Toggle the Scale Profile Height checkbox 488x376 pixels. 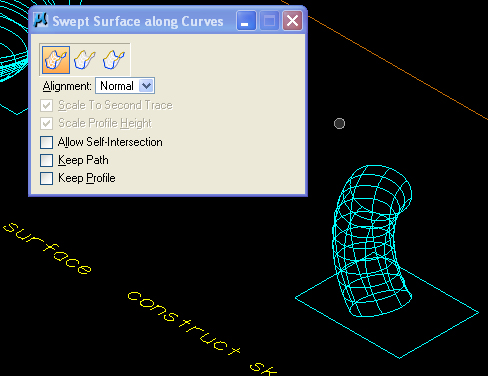[46, 124]
